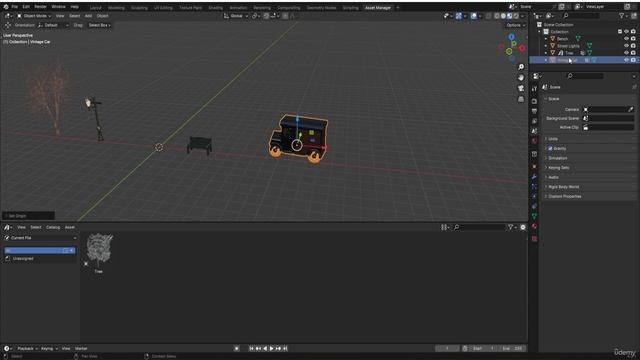Open Global transform orientation dropdown

236,16
